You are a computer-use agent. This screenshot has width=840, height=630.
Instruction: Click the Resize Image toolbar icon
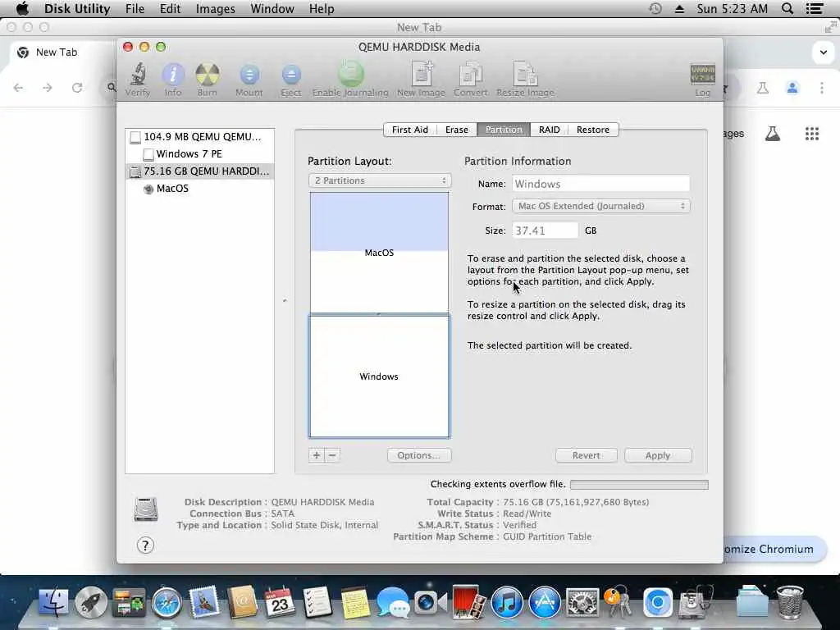(x=525, y=80)
